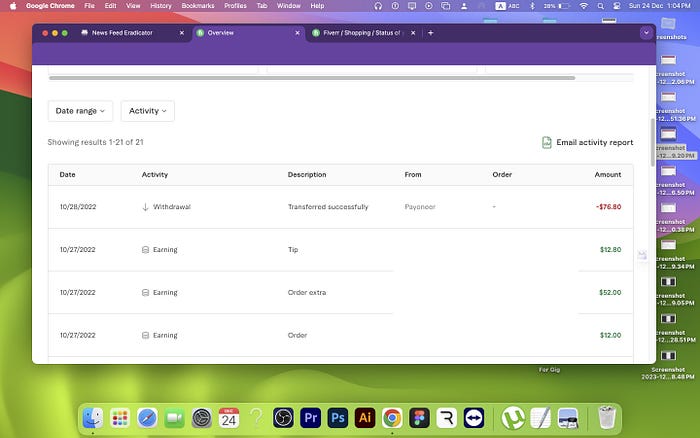This screenshot has width=700, height=438.
Task: Click the horizontal scrollbar above filters
Action: pyautogui.click(x=312, y=78)
